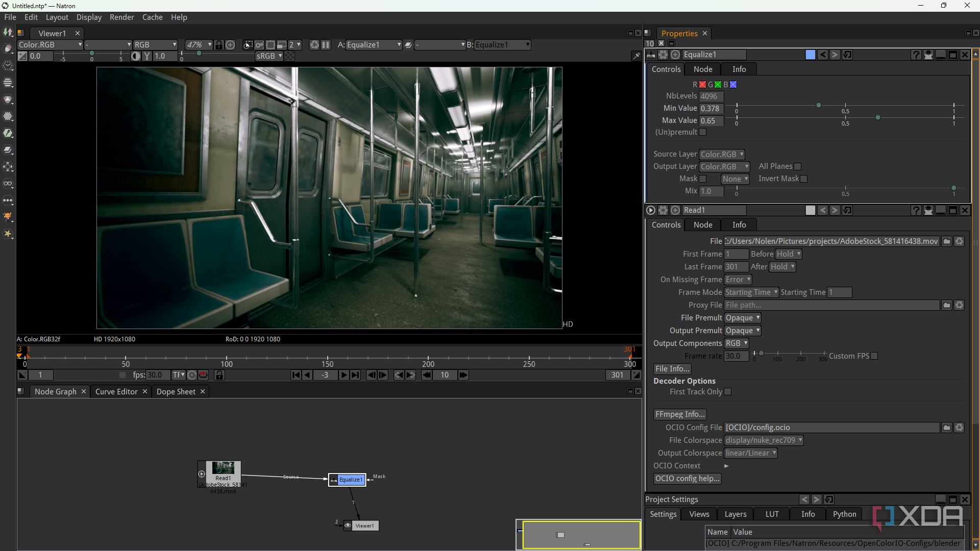Click color picker icon at viewer corner

[636, 56]
